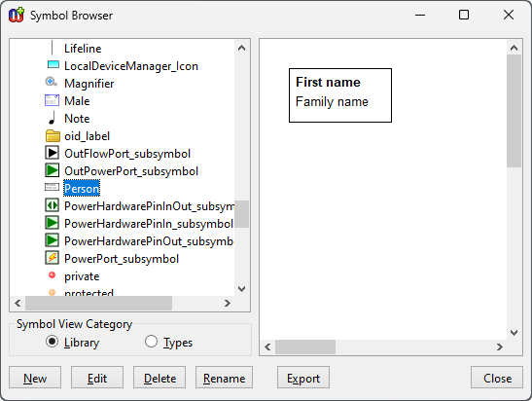Screen dimensions: 532x401
Task: Click the PowerPort_subsymbol lightning icon
Action: [52, 258]
